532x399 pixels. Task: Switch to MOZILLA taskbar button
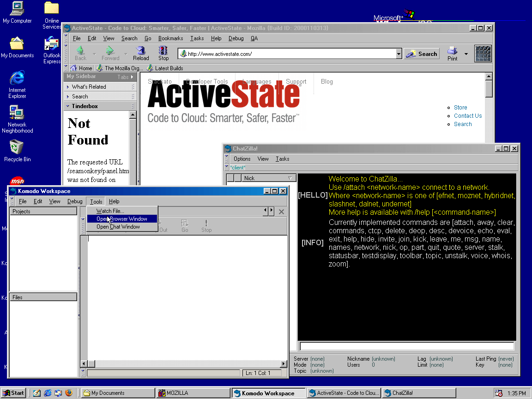coord(193,393)
